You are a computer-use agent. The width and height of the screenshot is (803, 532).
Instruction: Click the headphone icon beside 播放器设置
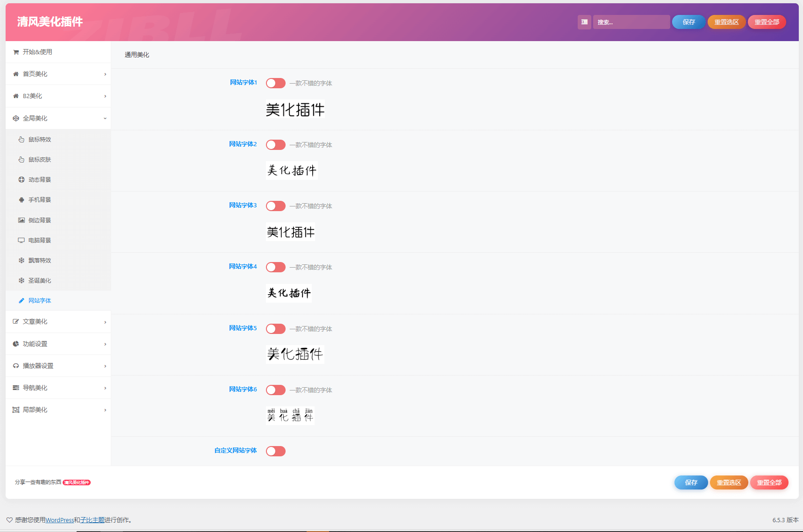click(16, 366)
